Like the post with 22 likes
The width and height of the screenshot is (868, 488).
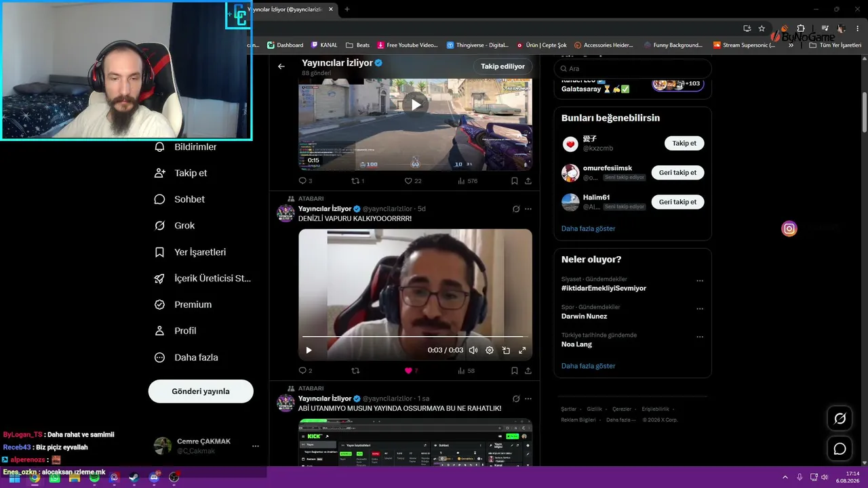(412, 181)
